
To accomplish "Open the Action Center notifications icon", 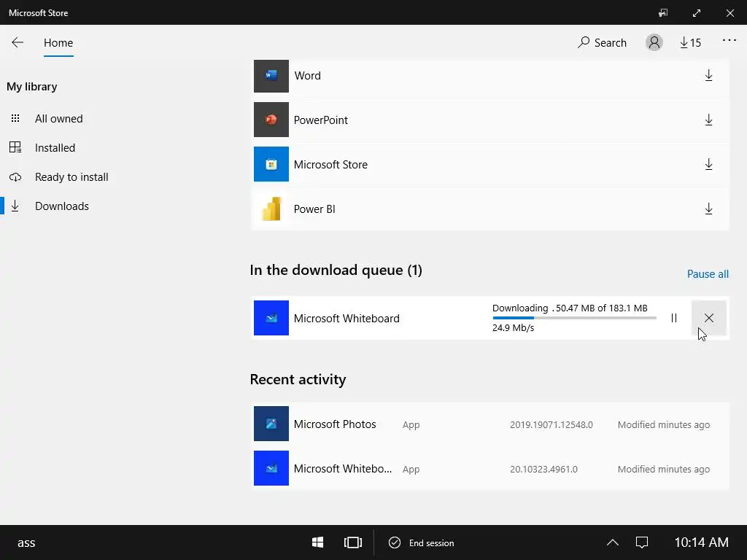I will pyautogui.click(x=642, y=542).
